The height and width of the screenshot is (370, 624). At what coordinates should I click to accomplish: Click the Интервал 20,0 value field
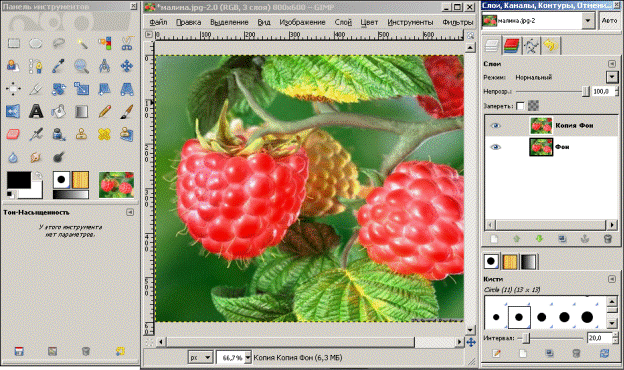pyautogui.click(x=599, y=338)
